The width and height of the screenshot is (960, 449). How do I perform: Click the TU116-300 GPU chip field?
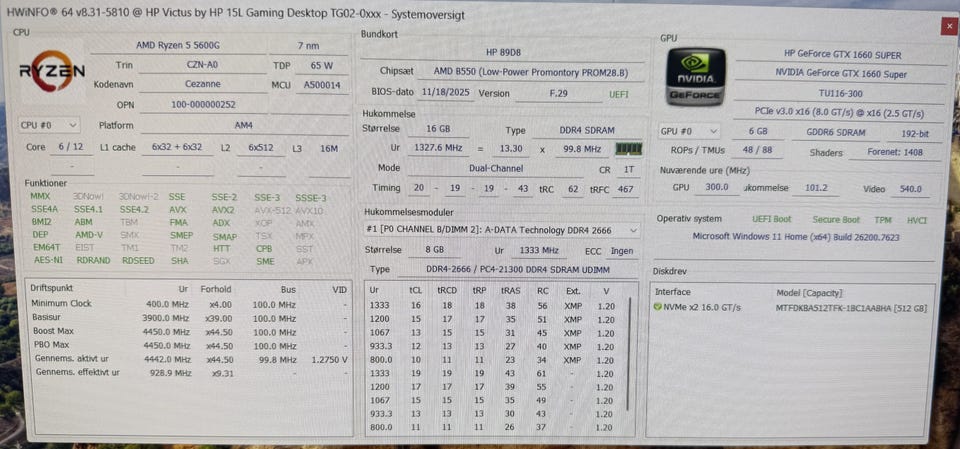click(841, 94)
